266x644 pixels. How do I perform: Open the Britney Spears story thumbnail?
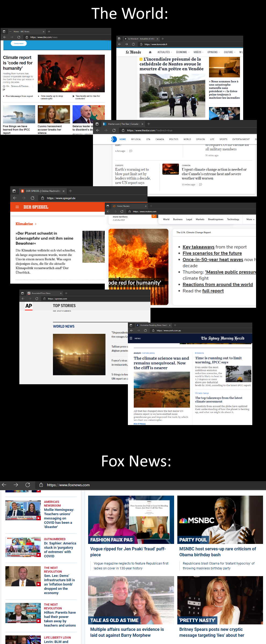tap(220, 600)
